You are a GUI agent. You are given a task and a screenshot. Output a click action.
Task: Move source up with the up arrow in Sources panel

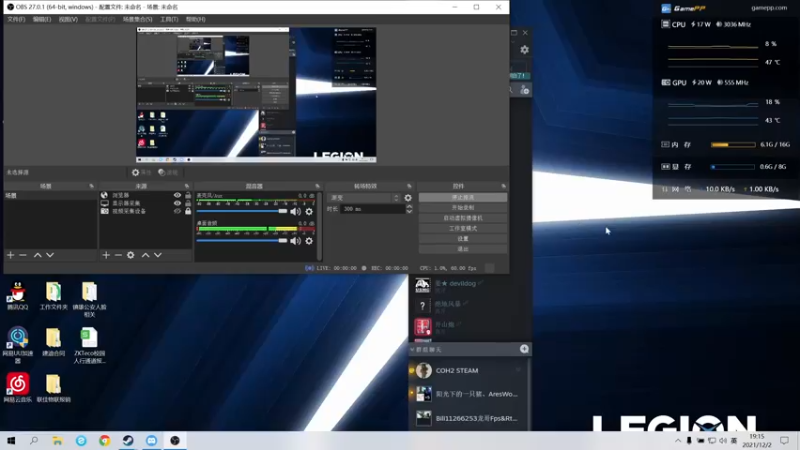point(145,255)
